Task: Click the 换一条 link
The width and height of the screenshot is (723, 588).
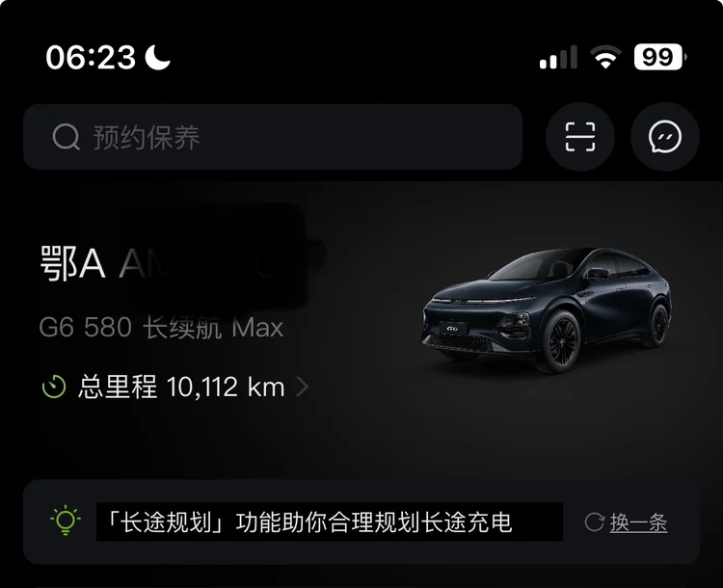Action: tap(638, 522)
